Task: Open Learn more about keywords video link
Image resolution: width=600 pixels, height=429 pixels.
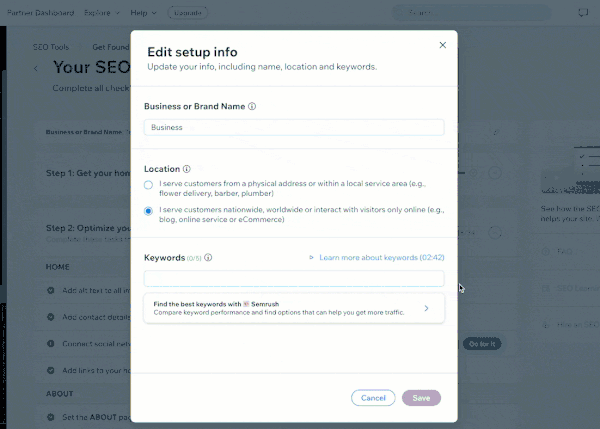Action: tap(382, 258)
